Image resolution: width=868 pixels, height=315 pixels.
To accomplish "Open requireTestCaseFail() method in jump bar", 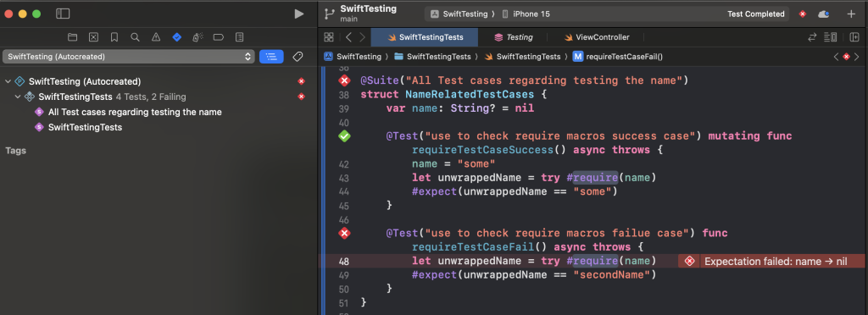I will click(618, 57).
